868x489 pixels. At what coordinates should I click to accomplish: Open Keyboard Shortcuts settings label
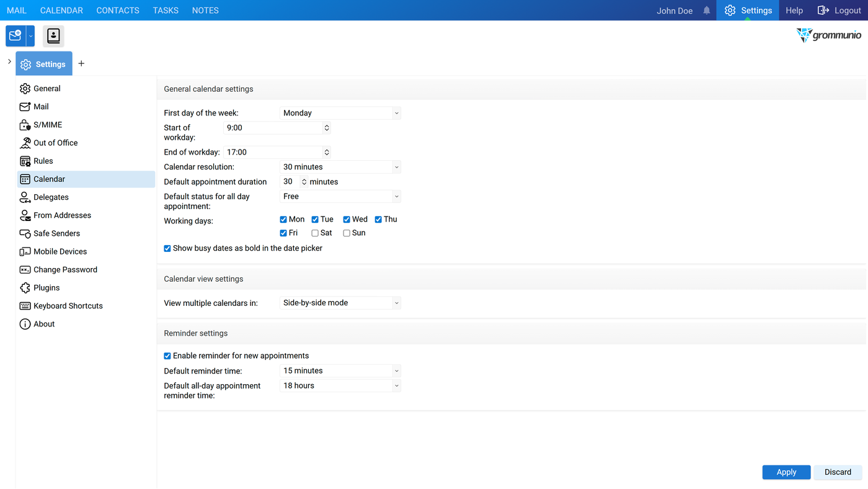pyautogui.click(x=68, y=306)
